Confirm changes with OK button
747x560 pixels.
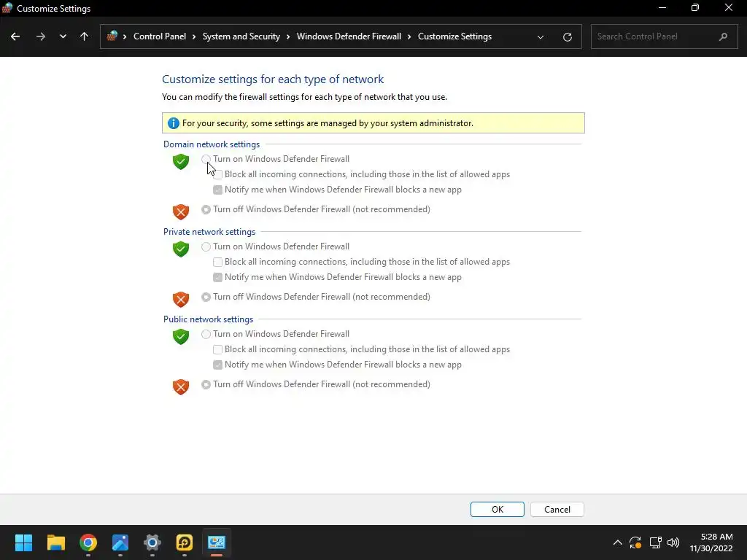click(498, 510)
